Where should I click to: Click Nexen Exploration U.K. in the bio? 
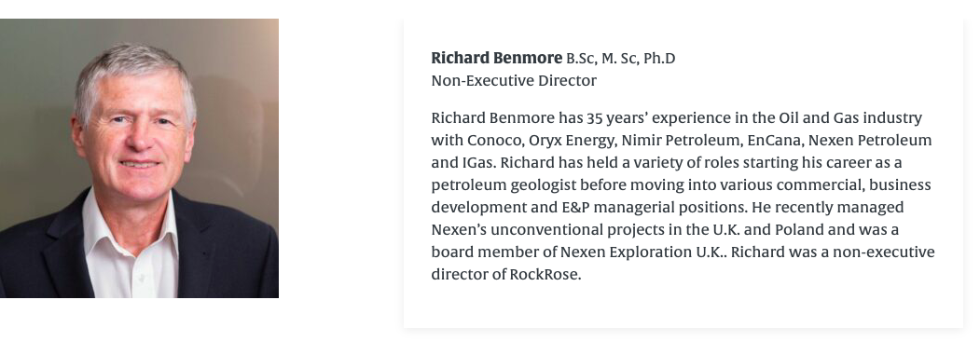tap(643, 252)
